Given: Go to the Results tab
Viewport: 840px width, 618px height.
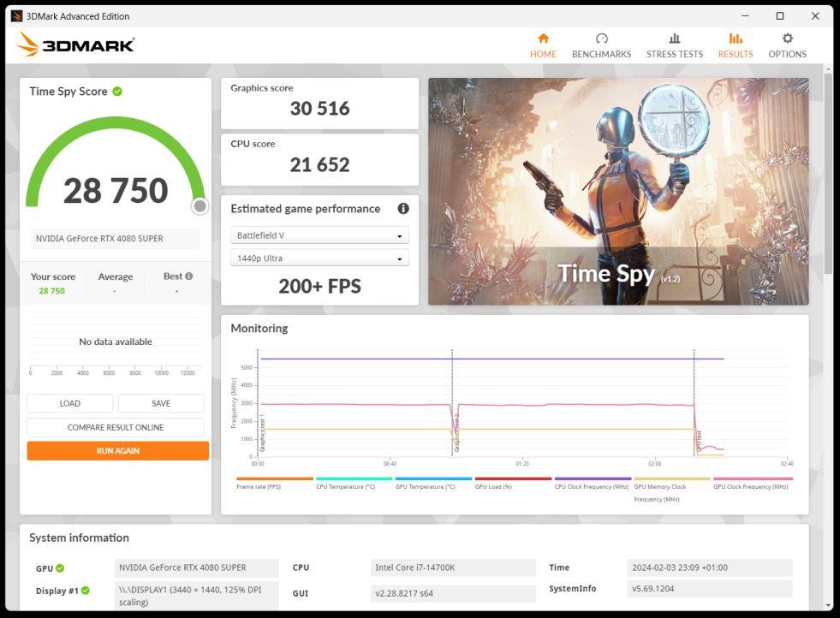Looking at the screenshot, I should click(735, 45).
